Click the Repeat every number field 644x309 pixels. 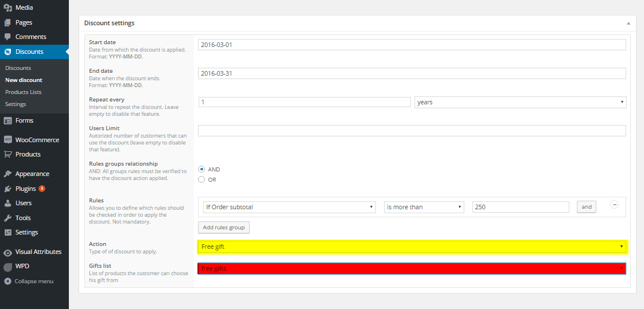coord(304,102)
